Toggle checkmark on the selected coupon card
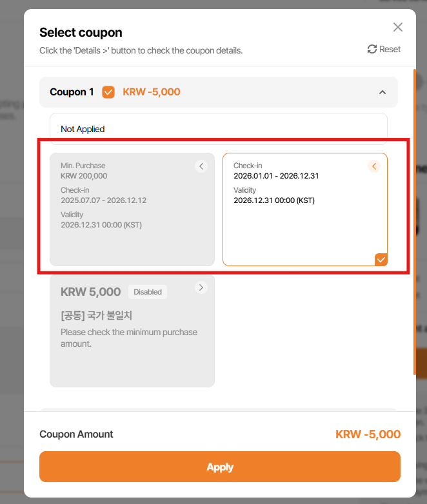 (381, 259)
